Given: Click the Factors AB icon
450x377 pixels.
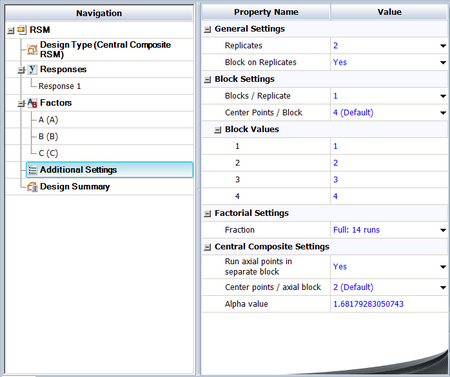Looking at the screenshot, I should [x=32, y=103].
